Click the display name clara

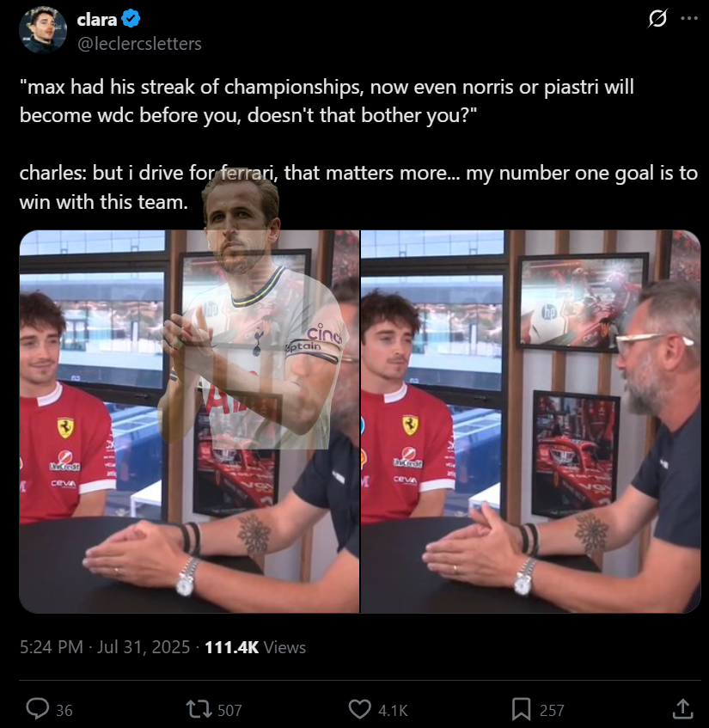96,20
